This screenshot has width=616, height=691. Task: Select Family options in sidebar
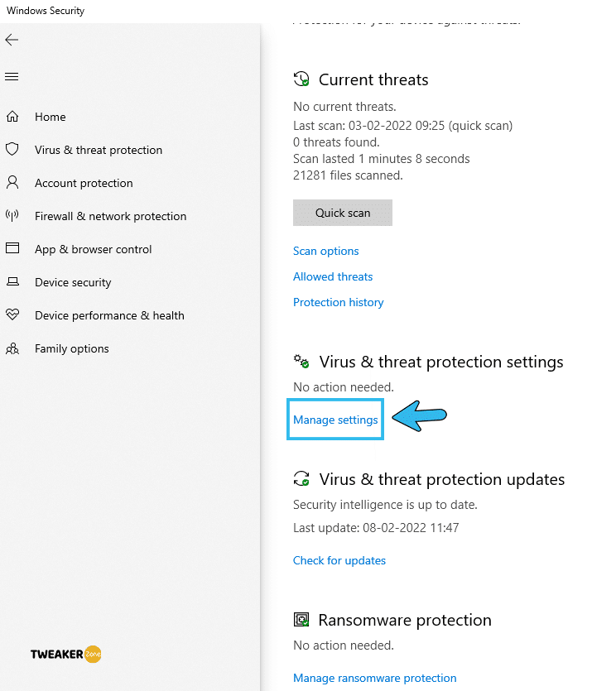[x=71, y=348]
